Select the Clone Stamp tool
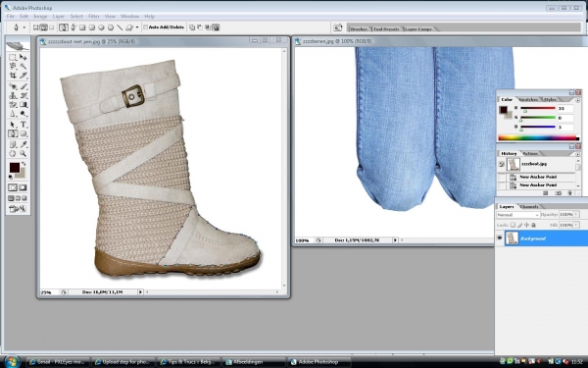 pyautogui.click(x=13, y=96)
